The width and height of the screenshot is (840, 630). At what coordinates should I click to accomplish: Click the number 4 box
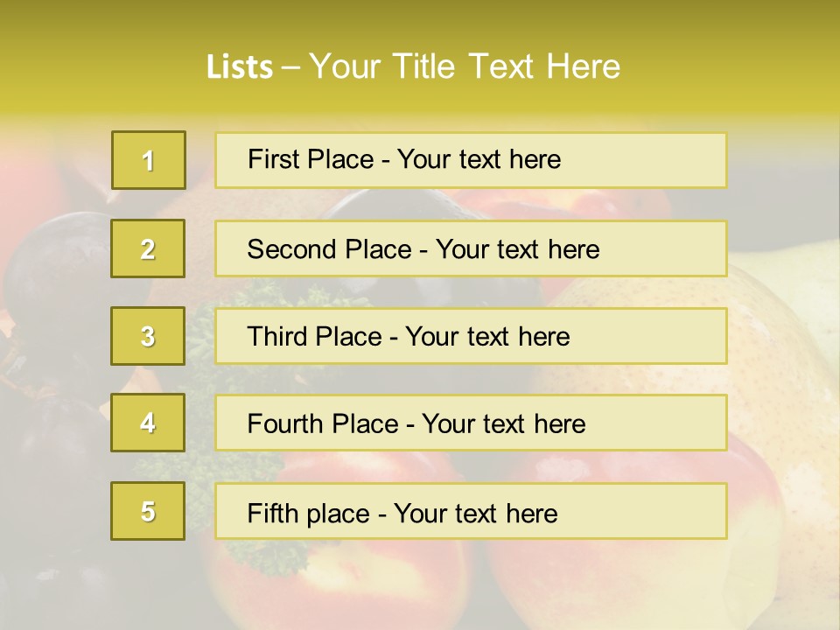(x=148, y=423)
